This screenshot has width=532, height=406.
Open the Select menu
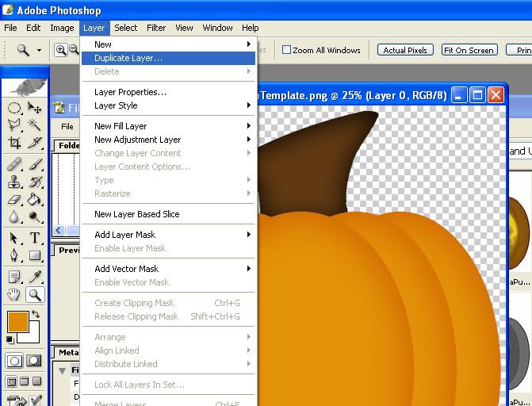[126, 28]
